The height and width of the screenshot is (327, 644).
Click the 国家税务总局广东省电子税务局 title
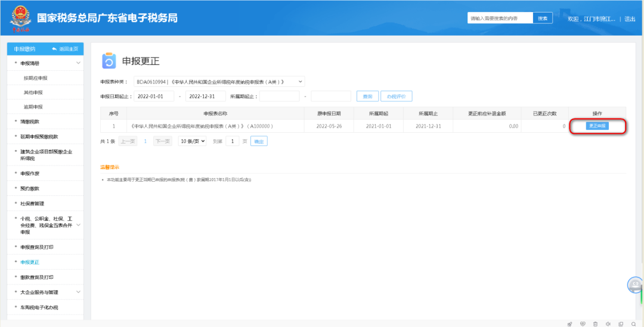coord(107,18)
